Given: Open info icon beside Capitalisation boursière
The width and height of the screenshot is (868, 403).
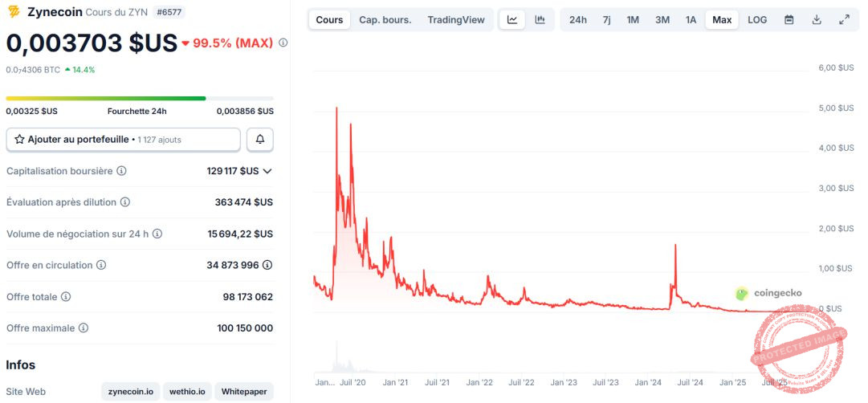Looking at the screenshot, I should pos(122,171).
